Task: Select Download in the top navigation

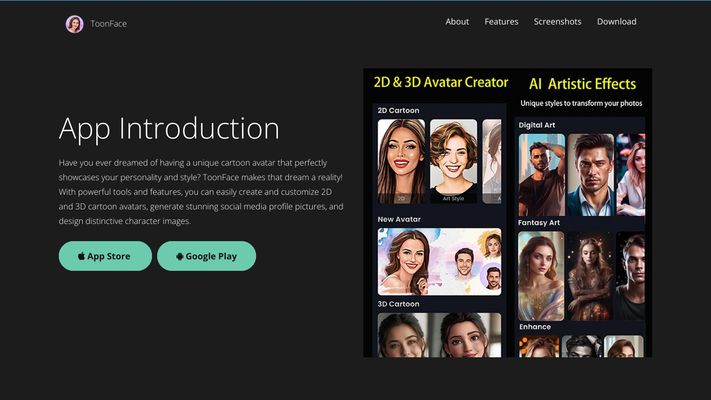Action: (x=616, y=21)
